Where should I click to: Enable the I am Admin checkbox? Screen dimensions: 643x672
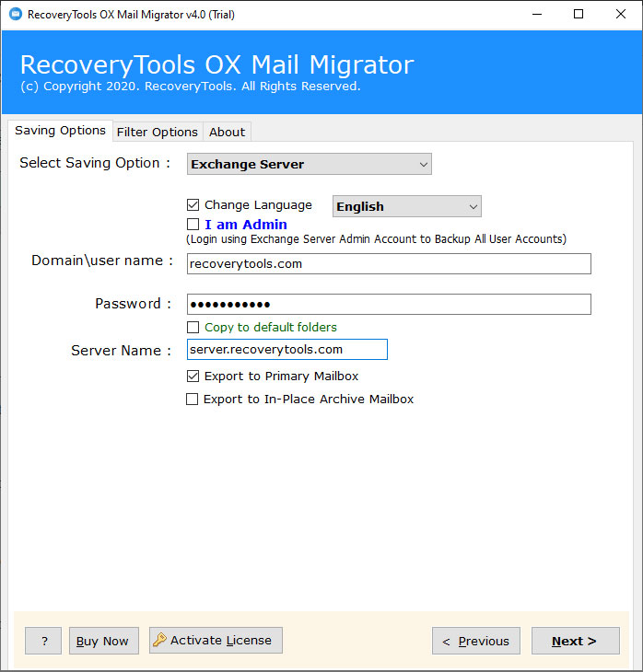pos(193,224)
